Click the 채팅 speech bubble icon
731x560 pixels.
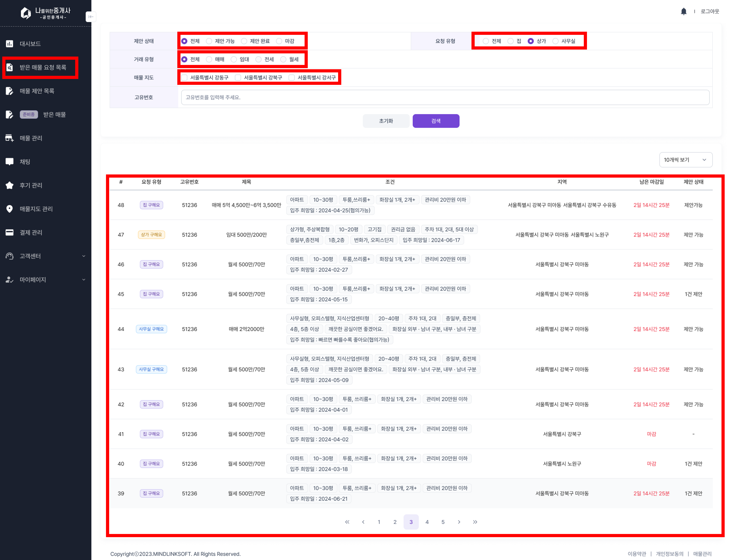10,162
